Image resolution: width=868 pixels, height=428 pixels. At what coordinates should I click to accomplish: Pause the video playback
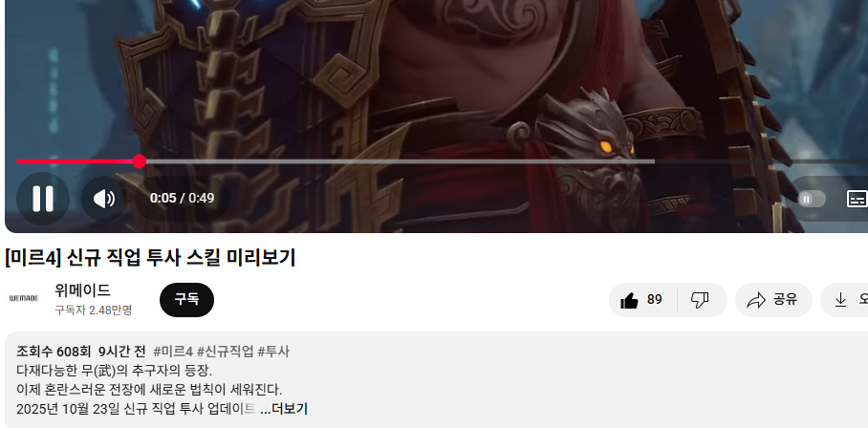pos(43,198)
